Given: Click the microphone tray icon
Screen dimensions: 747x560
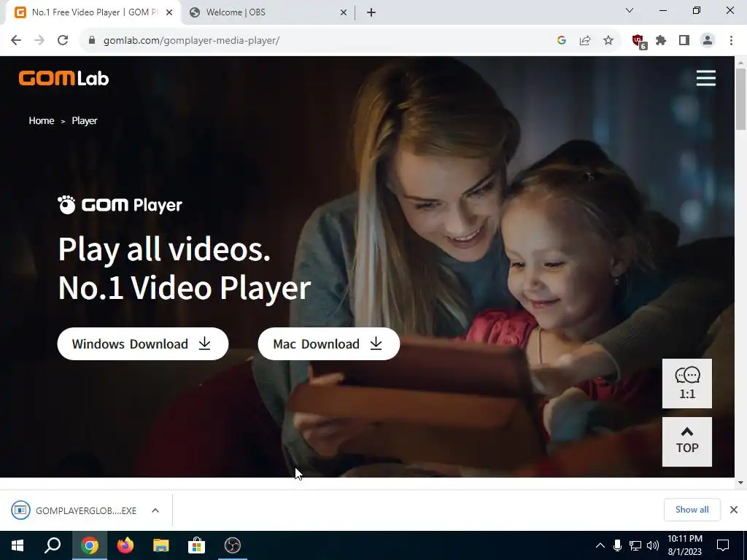Looking at the screenshot, I should tap(617, 545).
